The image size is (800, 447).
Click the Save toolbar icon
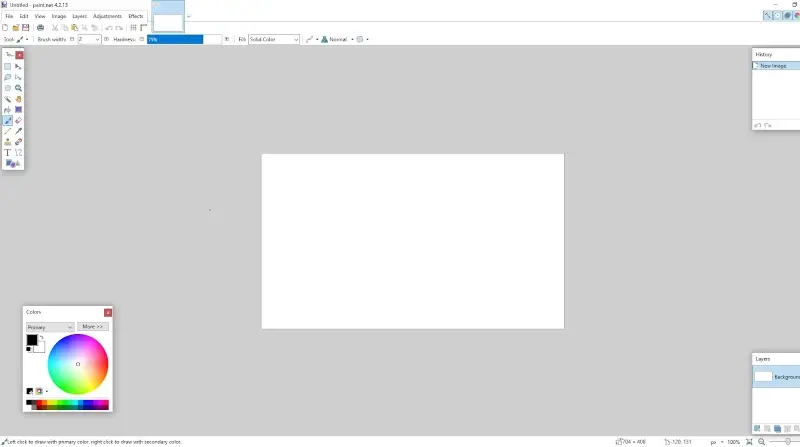(26, 28)
